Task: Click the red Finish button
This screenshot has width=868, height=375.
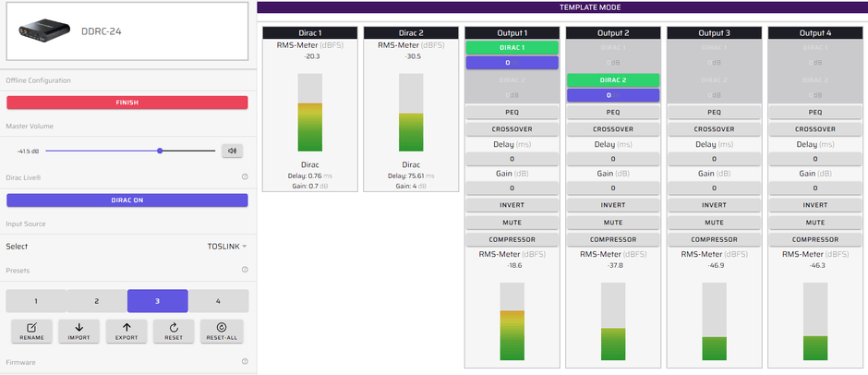Action: coord(127,103)
